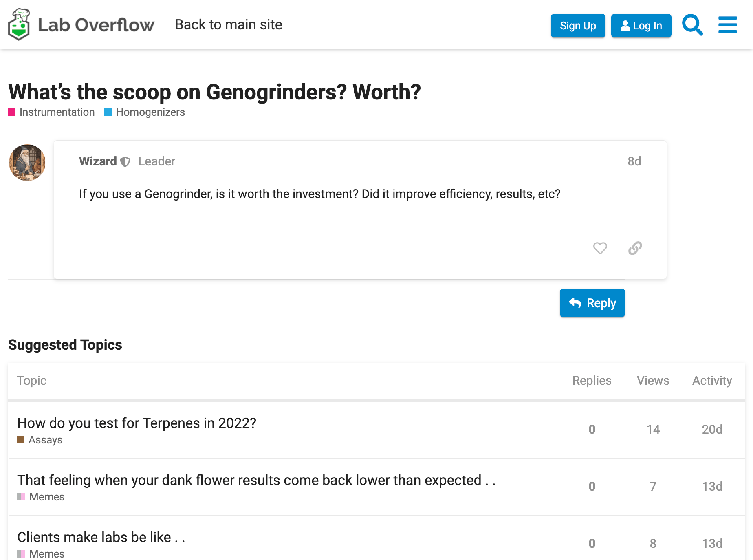Open Wizard's avatar picture
The height and width of the screenshot is (560, 753).
(x=27, y=163)
